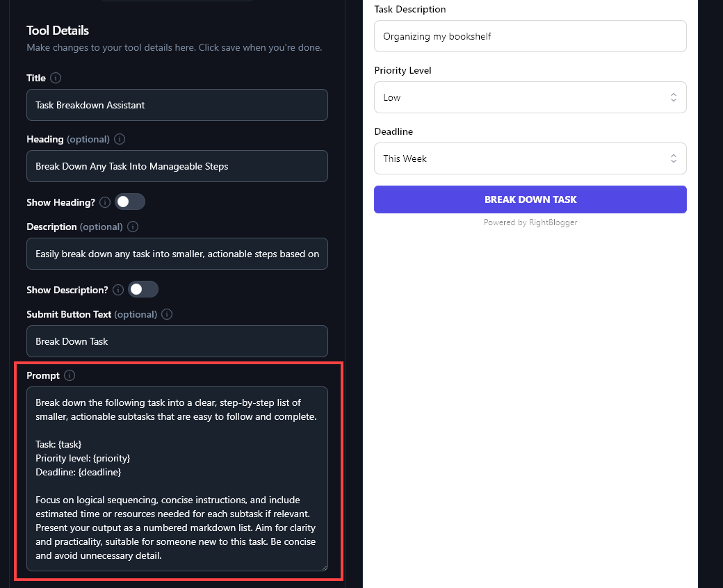This screenshot has width=723, height=588.
Task: Turn on the Show Description switch
Action: (x=143, y=289)
